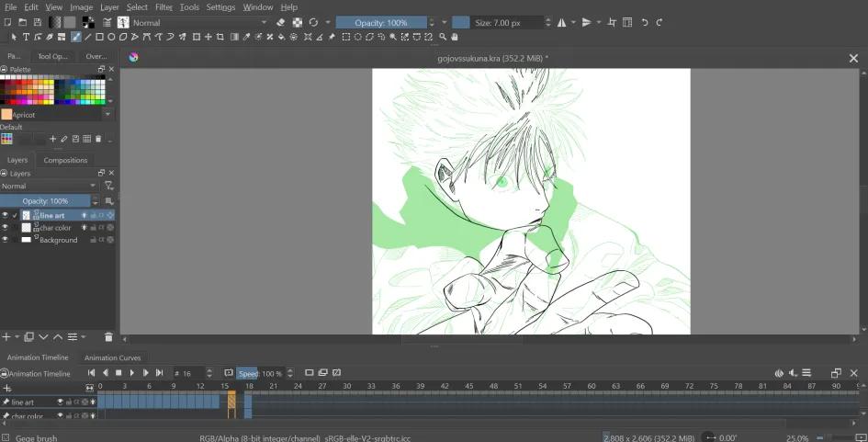This screenshot has height=442, width=868.
Task: Open the brush editor settings
Action: click(107, 22)
